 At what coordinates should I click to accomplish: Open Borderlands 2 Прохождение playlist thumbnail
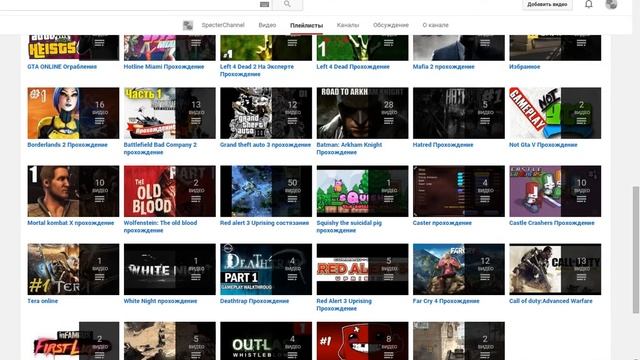pos(73,113)
